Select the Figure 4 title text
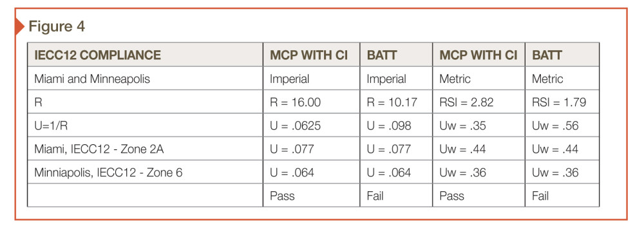This screenshot has height=233, width=644. 57,26
